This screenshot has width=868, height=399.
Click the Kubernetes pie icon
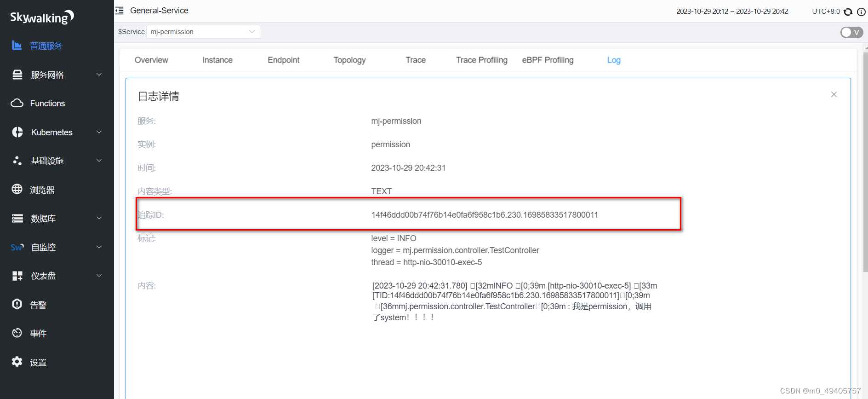pyautogui.click(x=17, y=132)
